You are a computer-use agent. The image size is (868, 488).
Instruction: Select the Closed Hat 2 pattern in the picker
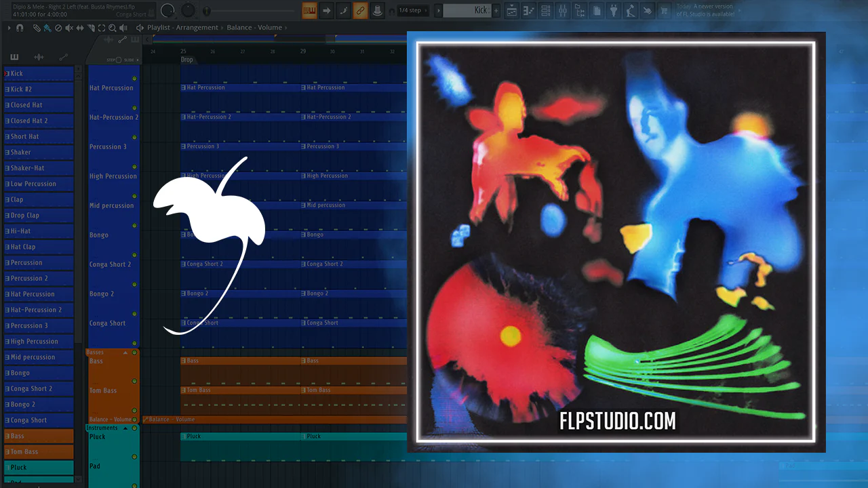[x=39, y=121]
